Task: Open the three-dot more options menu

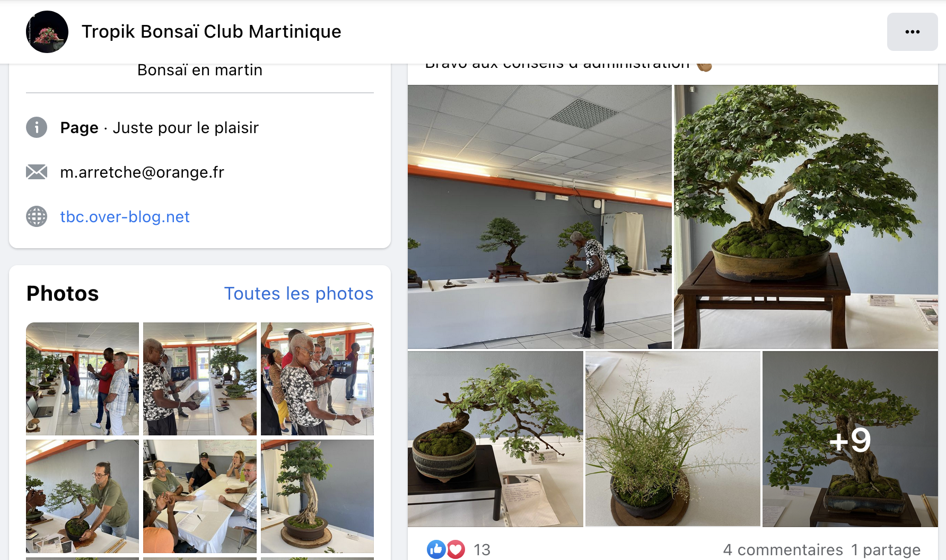Action: pyautogui.click(x=912, y=32)
